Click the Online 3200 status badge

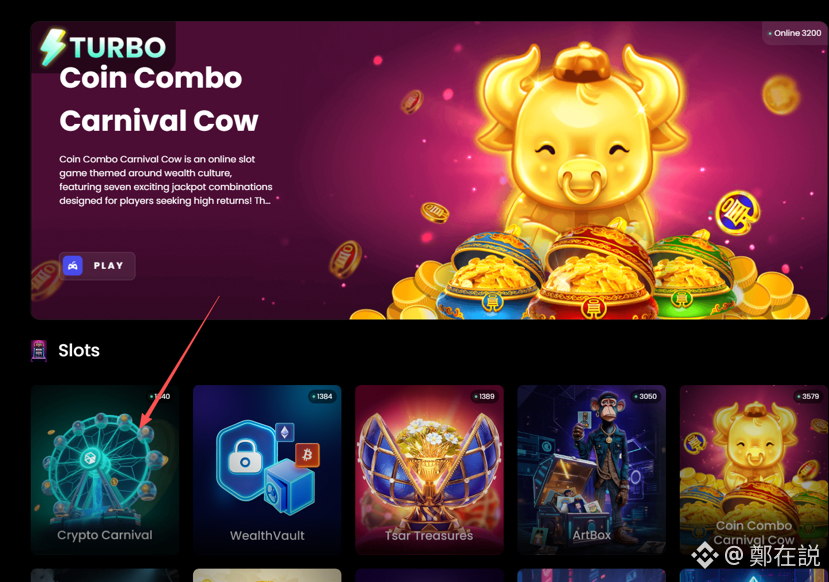coord(795,33)
